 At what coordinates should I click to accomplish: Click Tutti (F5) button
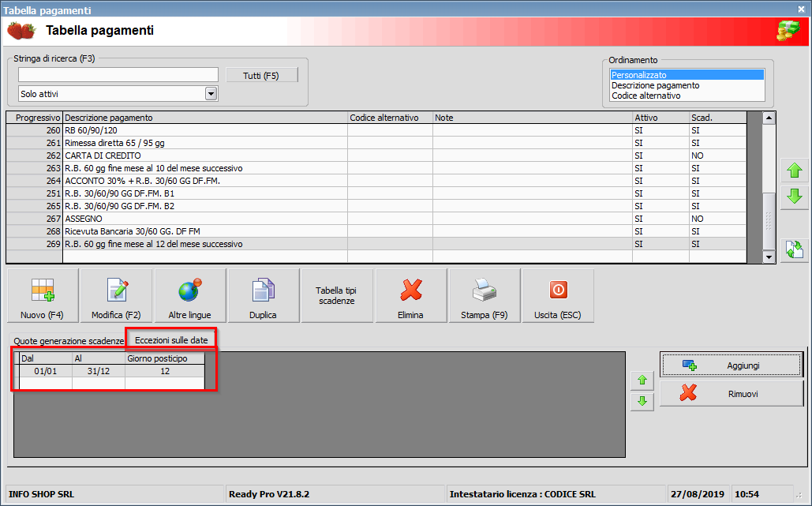[261, 76]
